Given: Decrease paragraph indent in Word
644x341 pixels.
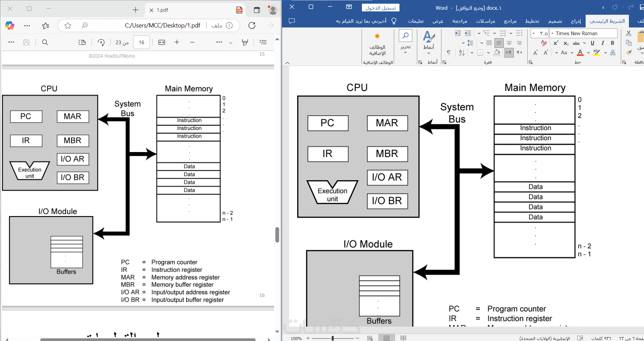Looking at the screenshot, I should (x=468, y=33).
